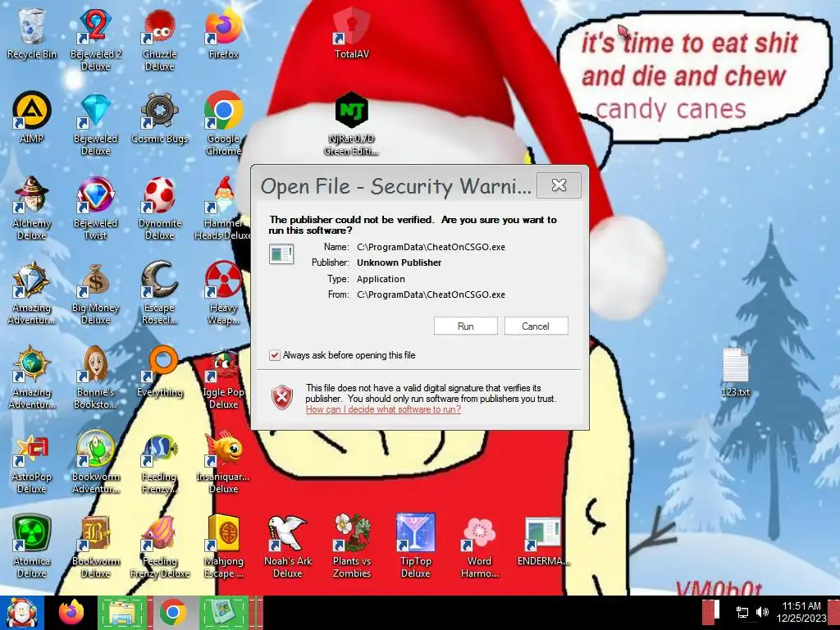
Task: Click Run in the security warning
Action: [x=466, y=326]
